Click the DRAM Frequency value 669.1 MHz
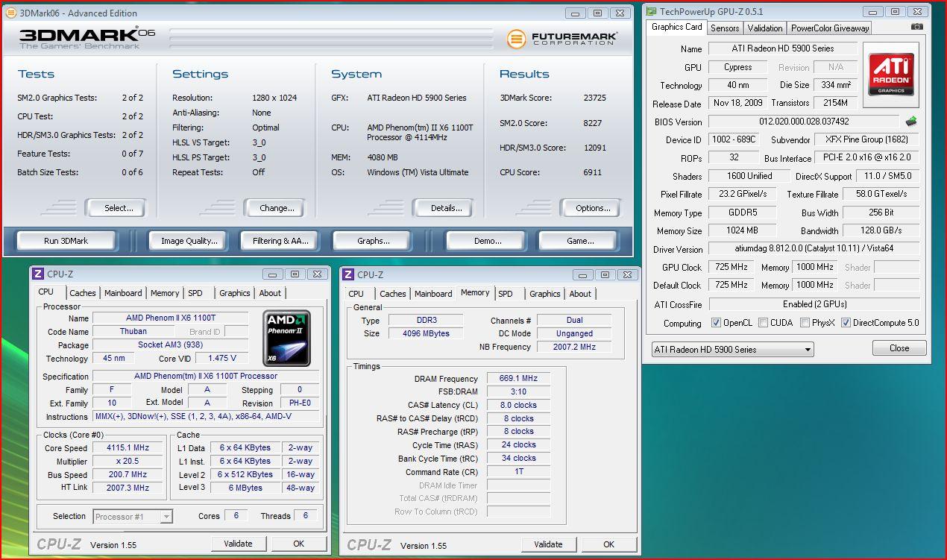 click(519, 379)
